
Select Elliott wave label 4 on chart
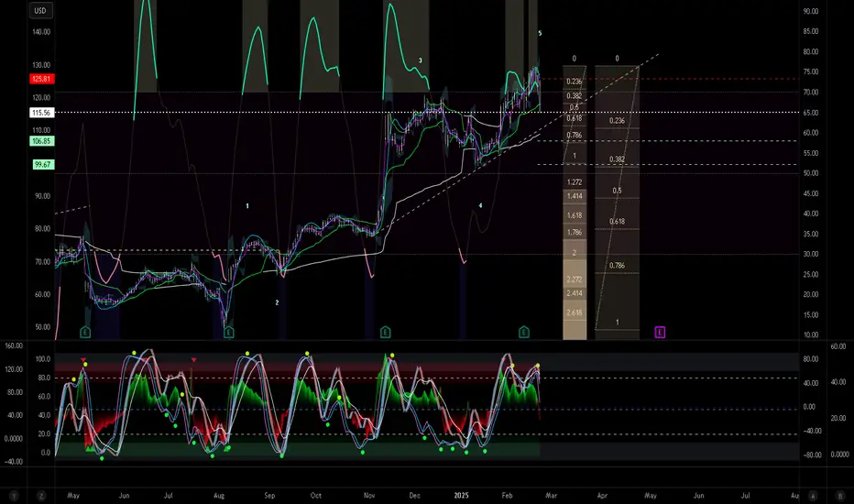(x=480, y=205)
